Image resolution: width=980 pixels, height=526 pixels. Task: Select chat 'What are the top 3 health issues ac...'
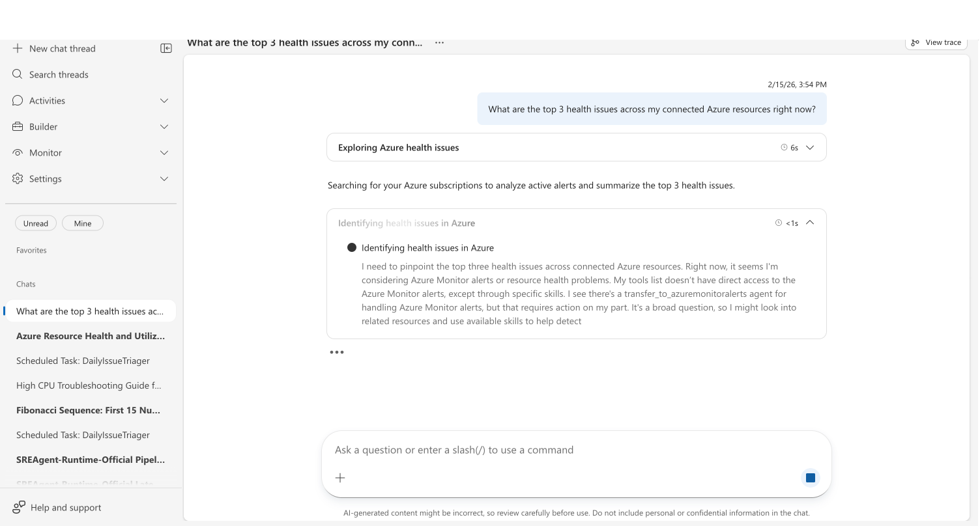pos(90,311)
